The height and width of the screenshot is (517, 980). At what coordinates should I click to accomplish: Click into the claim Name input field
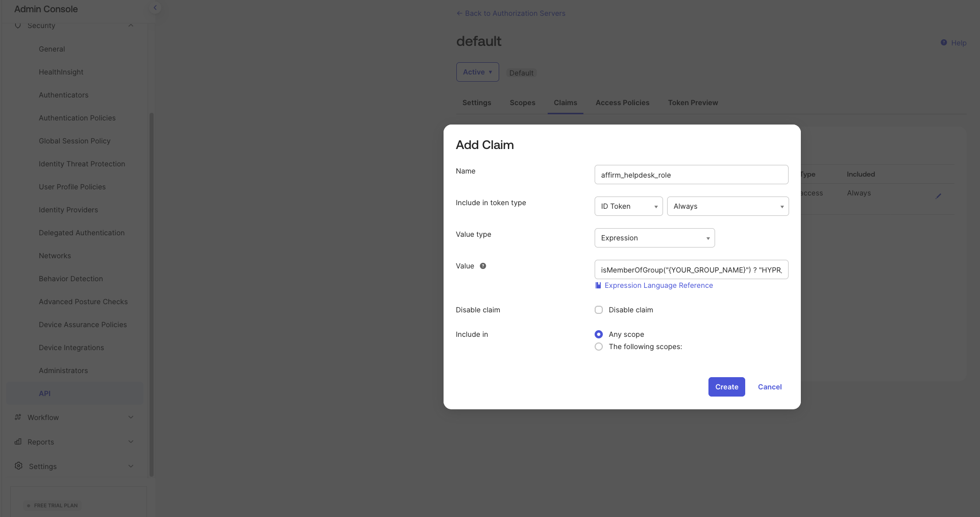click(x=691, y=175)
